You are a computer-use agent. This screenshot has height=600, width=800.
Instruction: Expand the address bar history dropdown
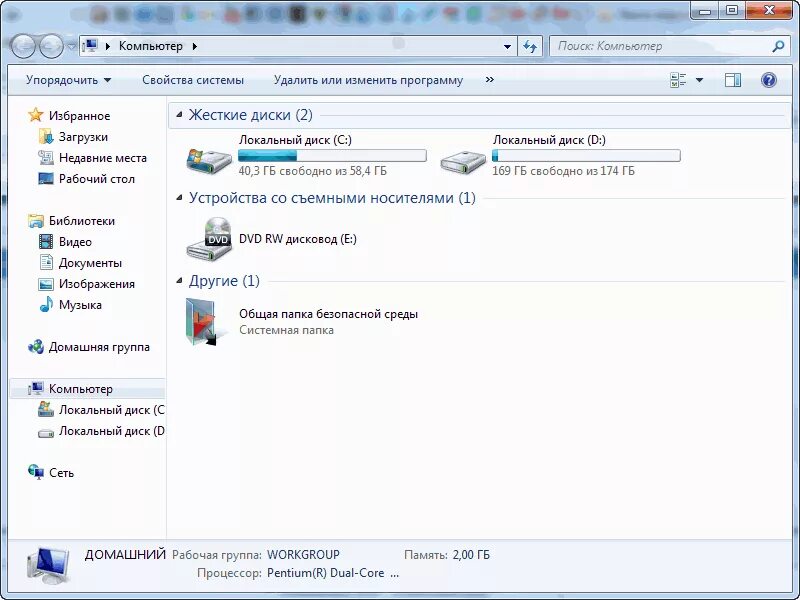pyautogui.click(x=507, y=45)
